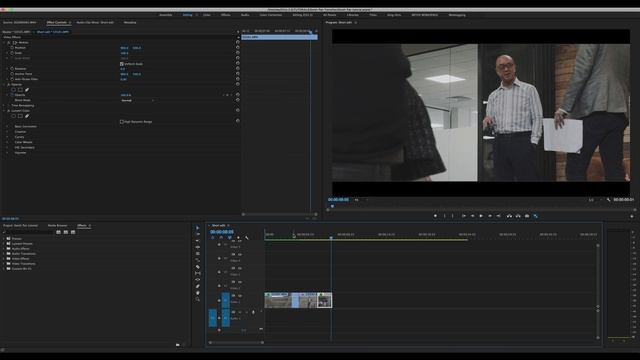
Task: Click the timeline playhead timecode
Action: coord(222,232)
